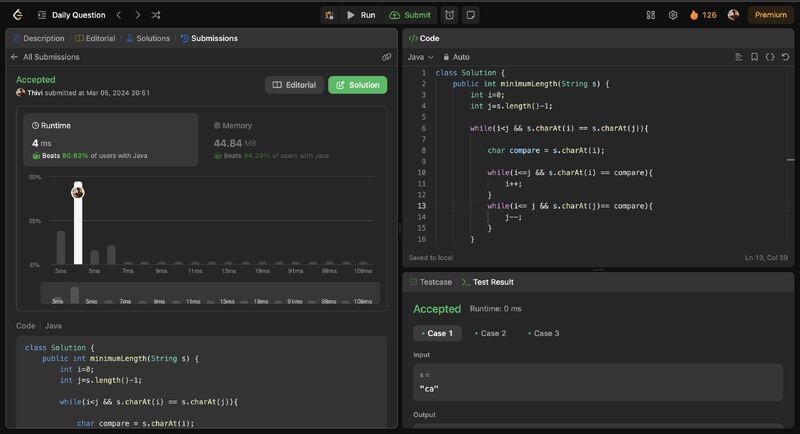Format code with the curly braces icon
800x434 pixels.
tap(769, 57)
